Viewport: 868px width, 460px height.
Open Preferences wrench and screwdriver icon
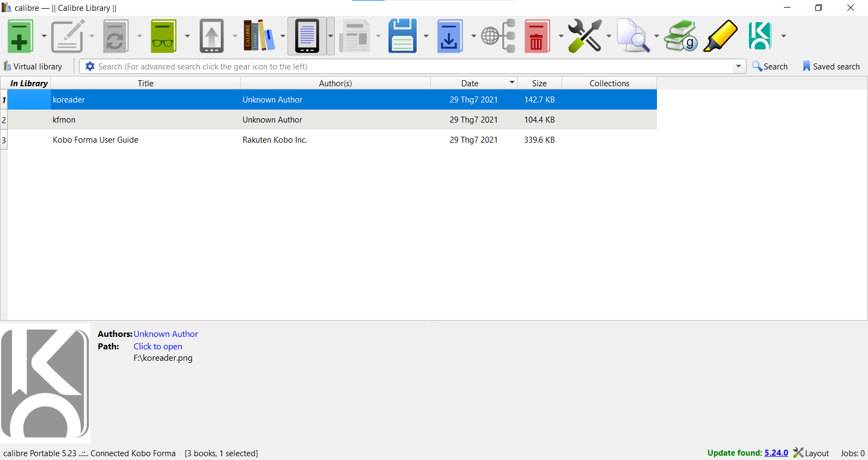point(585,36)
